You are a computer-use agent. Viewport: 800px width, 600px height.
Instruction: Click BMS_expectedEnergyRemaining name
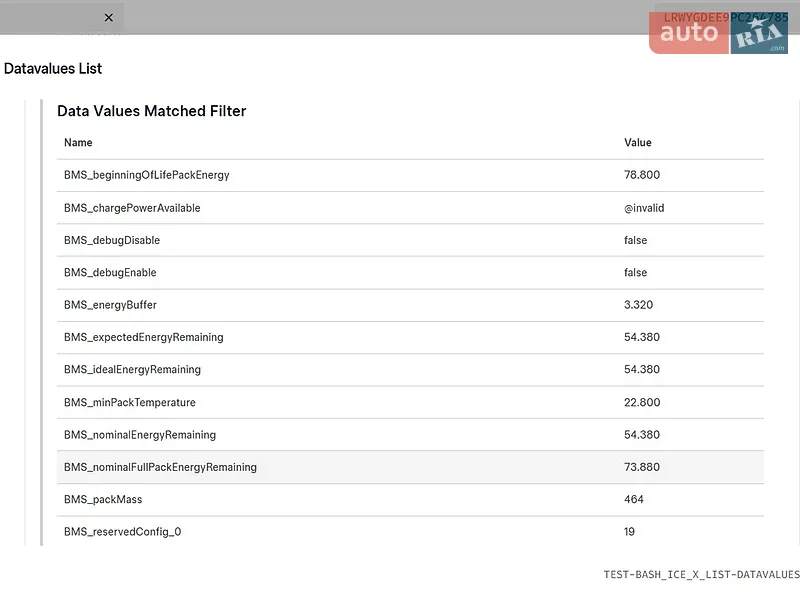[x=144, y=337]
